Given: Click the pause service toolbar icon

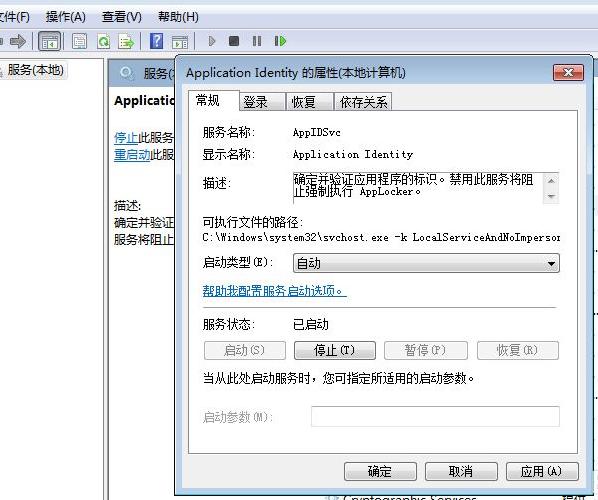Looking at the screenshot, I should click(257, 41).
